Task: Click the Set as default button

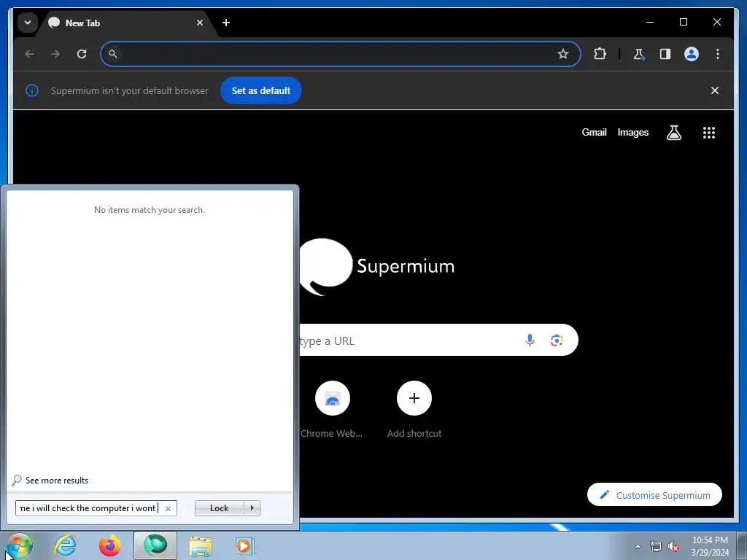Action: (261, 90)
